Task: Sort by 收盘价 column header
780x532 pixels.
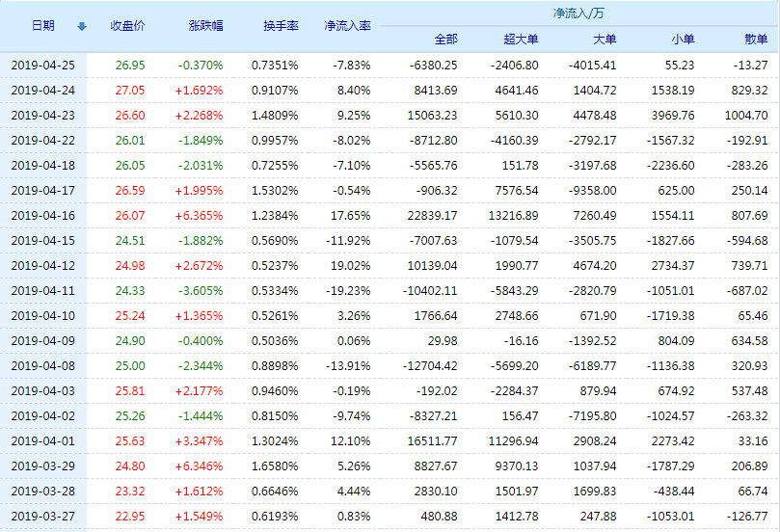Action: point(128,26)
